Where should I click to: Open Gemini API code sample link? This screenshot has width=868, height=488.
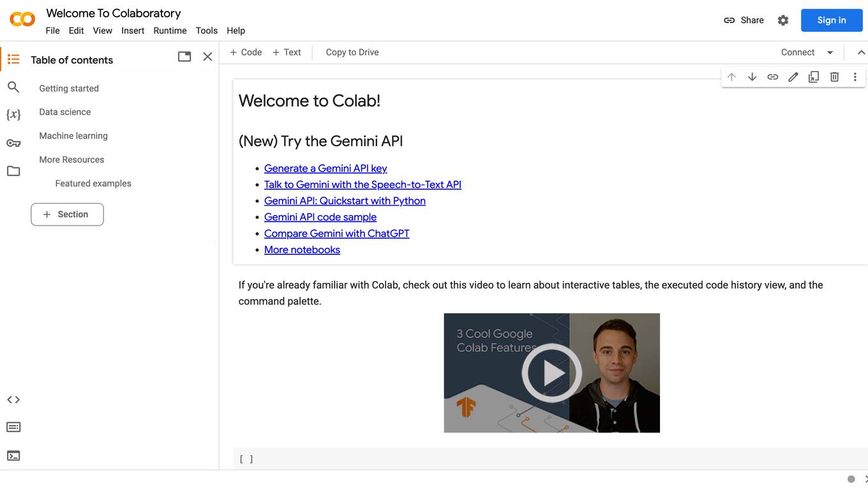tap(320, 217)
